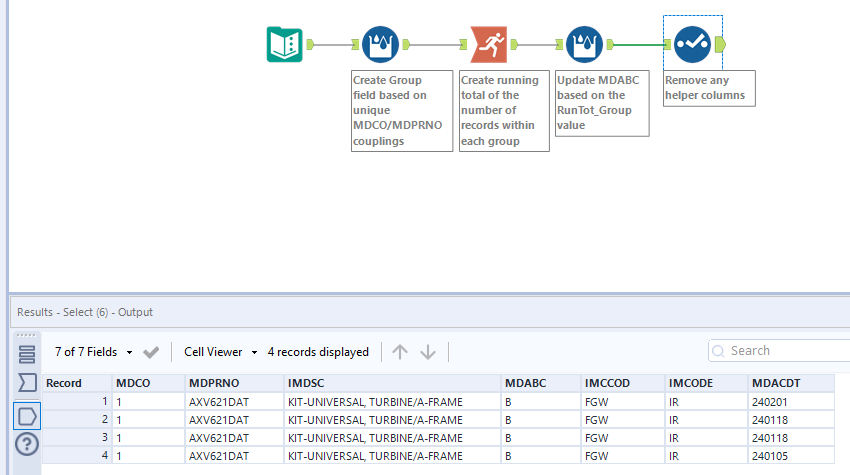Select AXV621DAT cell in record 1

(x=234, y=402)
